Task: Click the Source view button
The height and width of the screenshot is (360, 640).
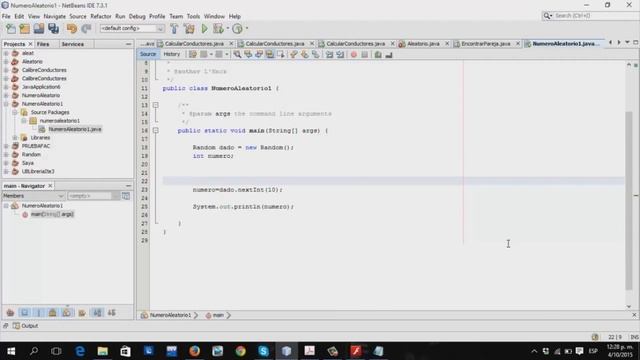Action: pyautogui.click(x=148, y=54)
